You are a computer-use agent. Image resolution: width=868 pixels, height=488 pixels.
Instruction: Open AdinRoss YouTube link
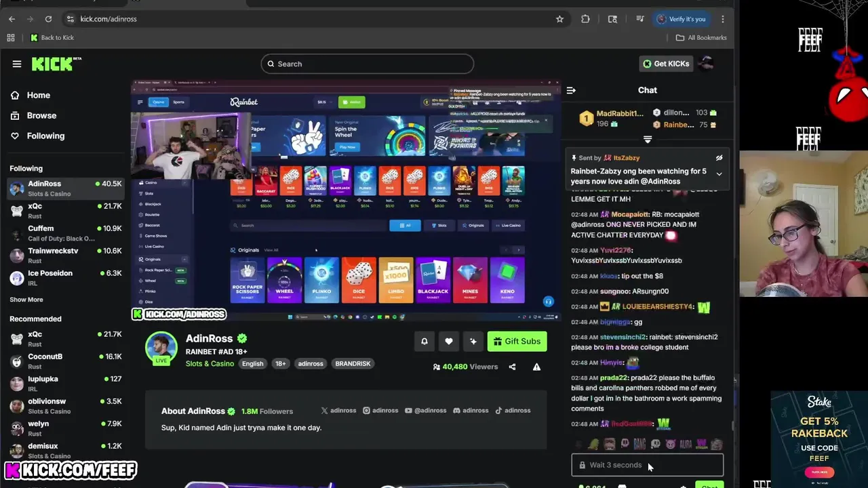click(x=425, y=411)
